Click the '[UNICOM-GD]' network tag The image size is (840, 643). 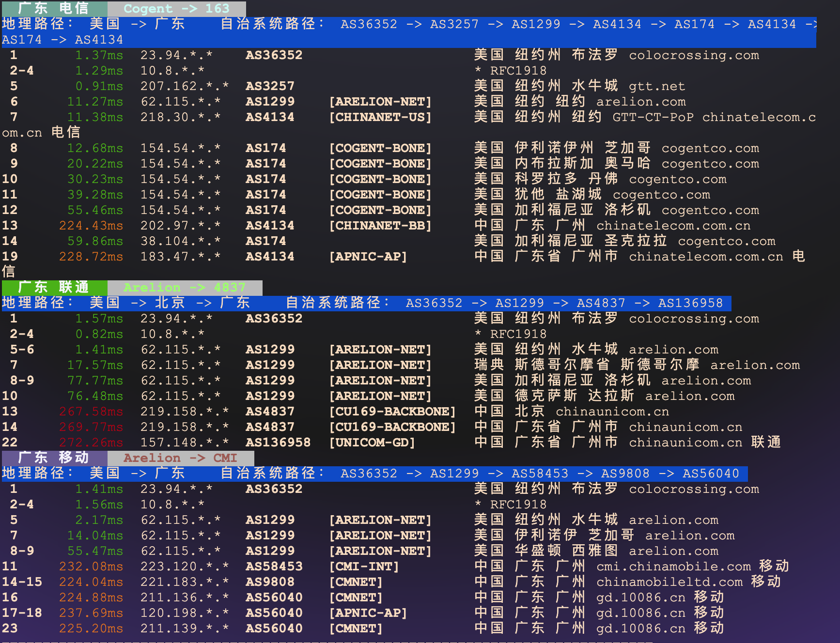[372, 443]
